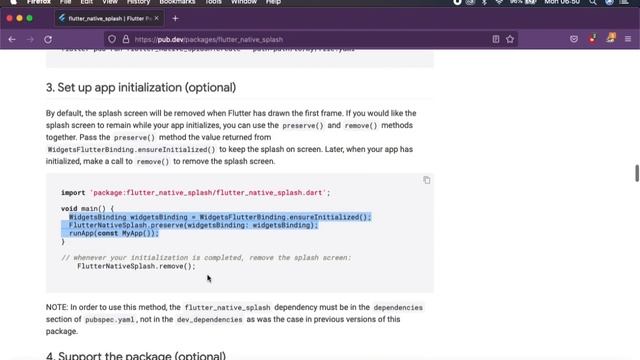The width and height of the screenshot is (640, 360).
Task: Open the File menu
Action: (65, 2)
